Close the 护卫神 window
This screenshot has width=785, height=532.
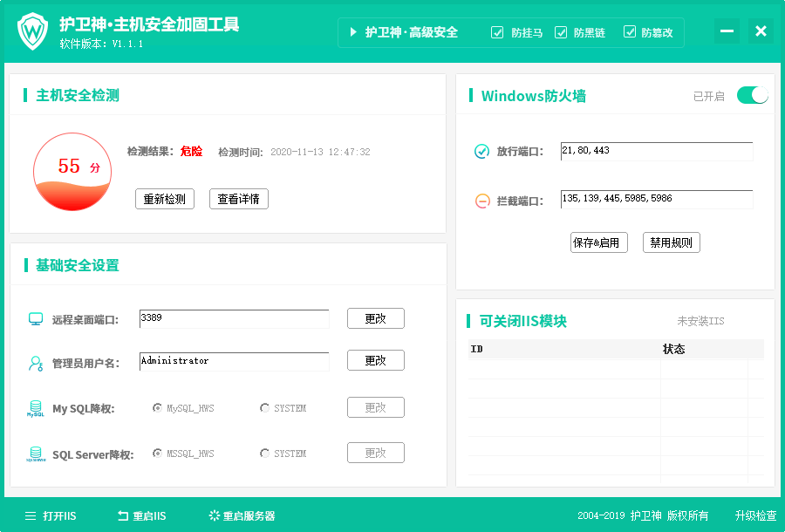click(x=761, y=31)
